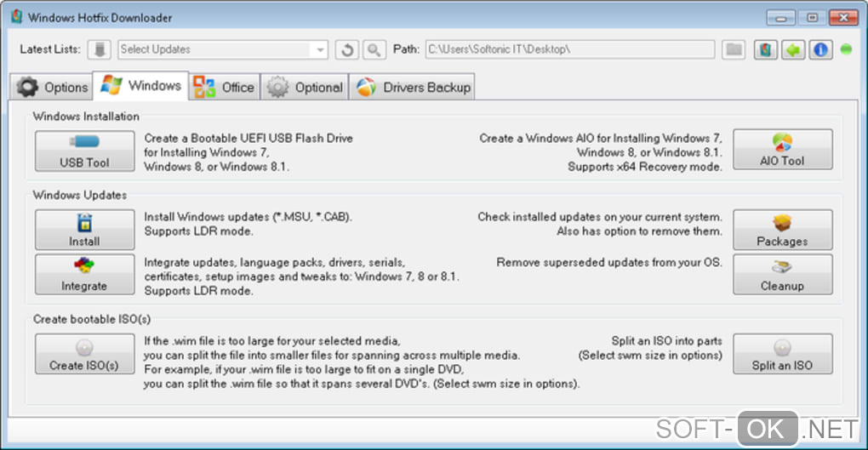Open the AIO Tool button
868x450 pixels.
[x=783, y=150]
